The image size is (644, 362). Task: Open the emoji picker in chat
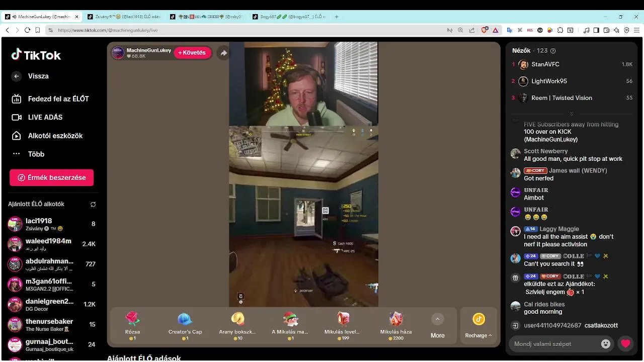tap(606, 344)
